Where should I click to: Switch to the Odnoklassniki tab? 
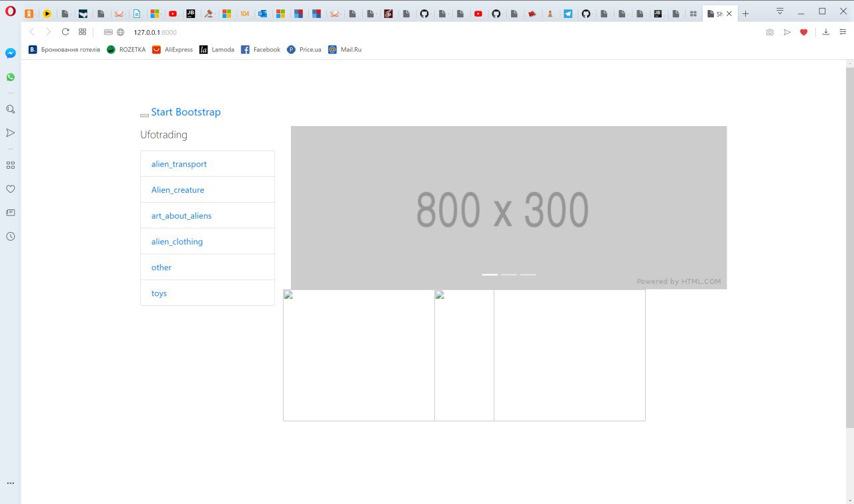(x=29, y=13)
